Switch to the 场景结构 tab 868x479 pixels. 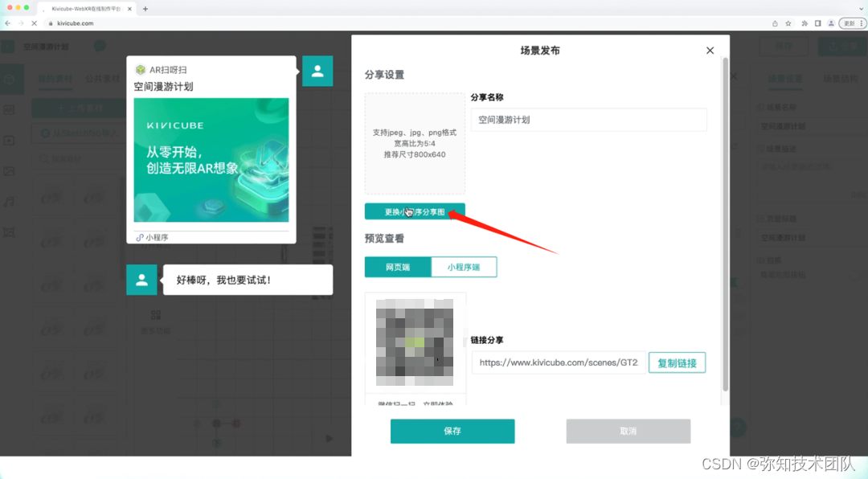point(841,80)
